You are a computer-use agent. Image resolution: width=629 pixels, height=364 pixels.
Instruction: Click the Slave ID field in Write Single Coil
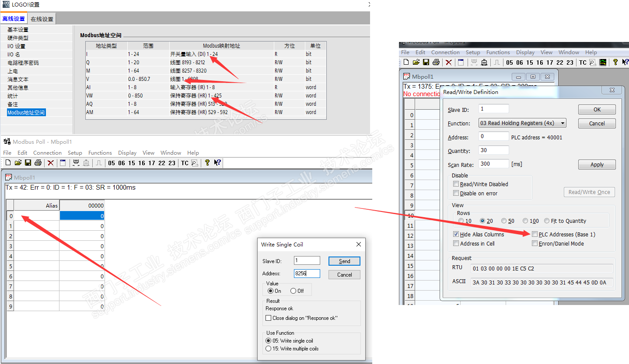pos(307,260)
